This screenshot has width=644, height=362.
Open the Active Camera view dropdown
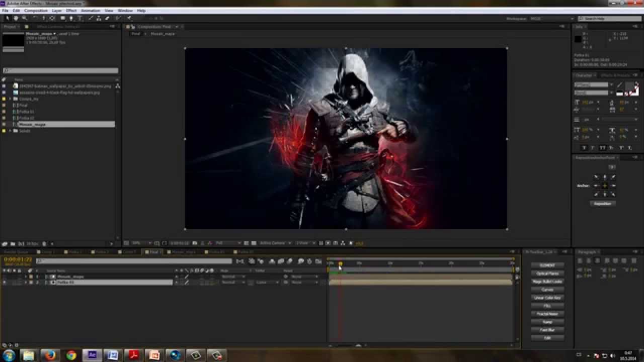tap(275, 243)
